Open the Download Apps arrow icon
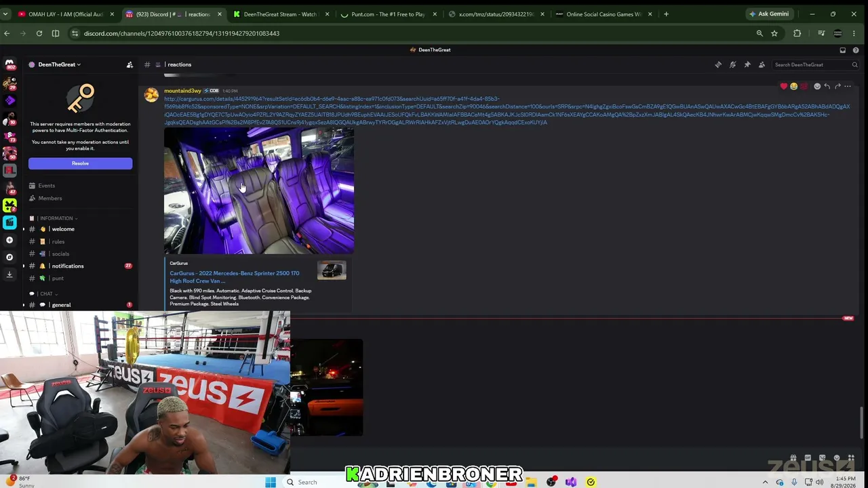Viewport: 868px width, 488px height. tap(9, 274)
